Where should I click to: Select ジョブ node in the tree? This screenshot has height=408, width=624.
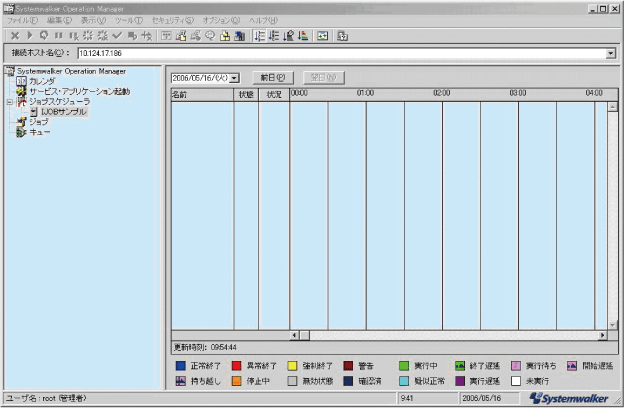coord(39,122)
